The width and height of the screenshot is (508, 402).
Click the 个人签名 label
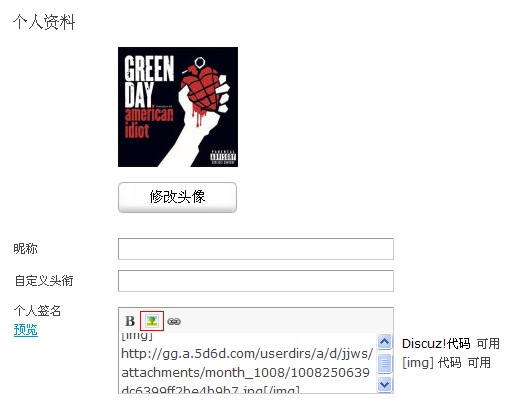click(37, 311)
